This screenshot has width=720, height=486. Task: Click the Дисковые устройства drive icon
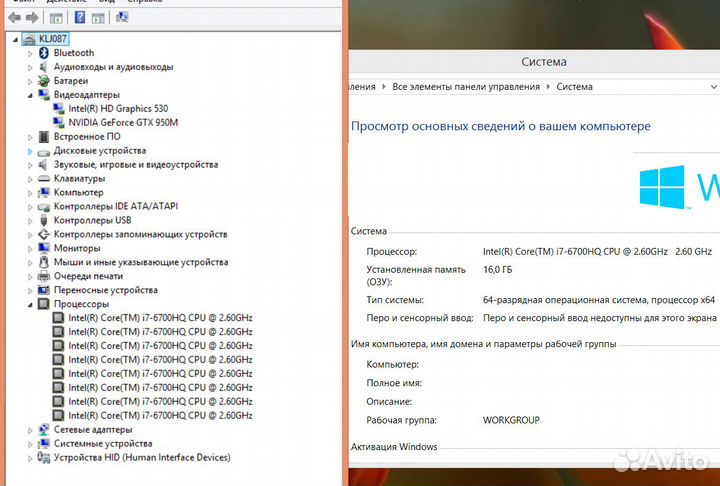[x=44, y=151]
